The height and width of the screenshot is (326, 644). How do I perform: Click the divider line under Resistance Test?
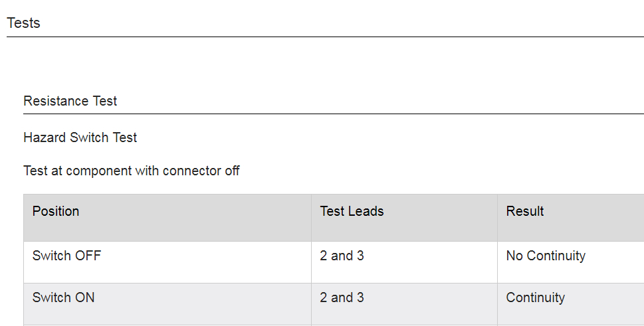click(332, 114)
